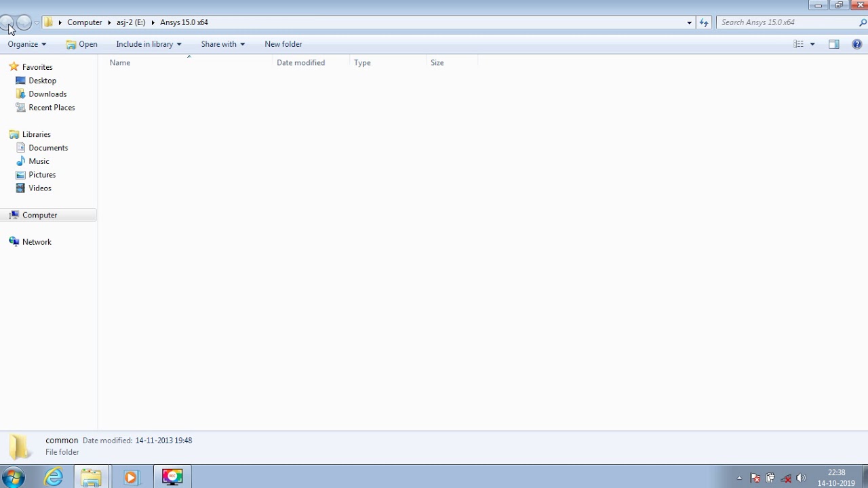Image resolution: width=868 pixels, height=488 pixels.
Task: Select Favorites in the navigation pane
Action: 37,67
